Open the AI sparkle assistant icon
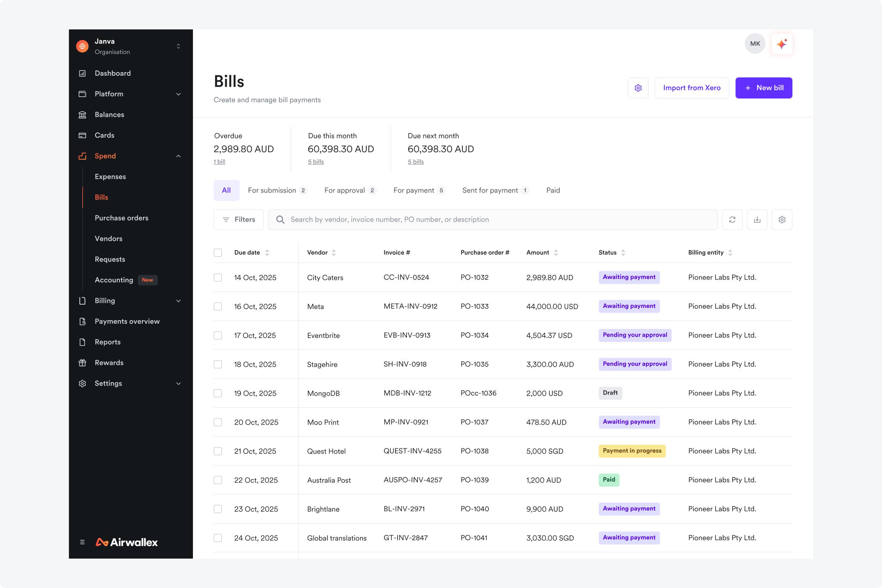This screenshot has height=588, width=882. [782, 44]
